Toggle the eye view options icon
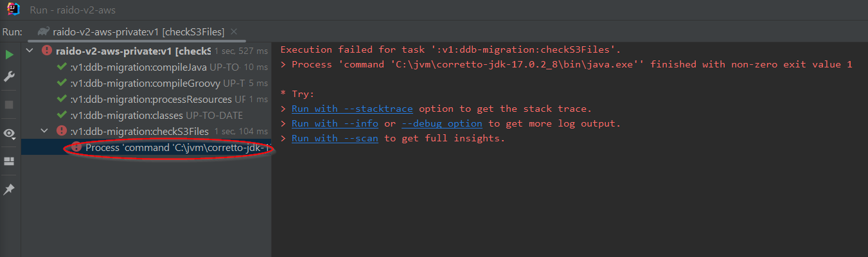Viewport: 868px width, 257px height. click(x=10, y=134)
